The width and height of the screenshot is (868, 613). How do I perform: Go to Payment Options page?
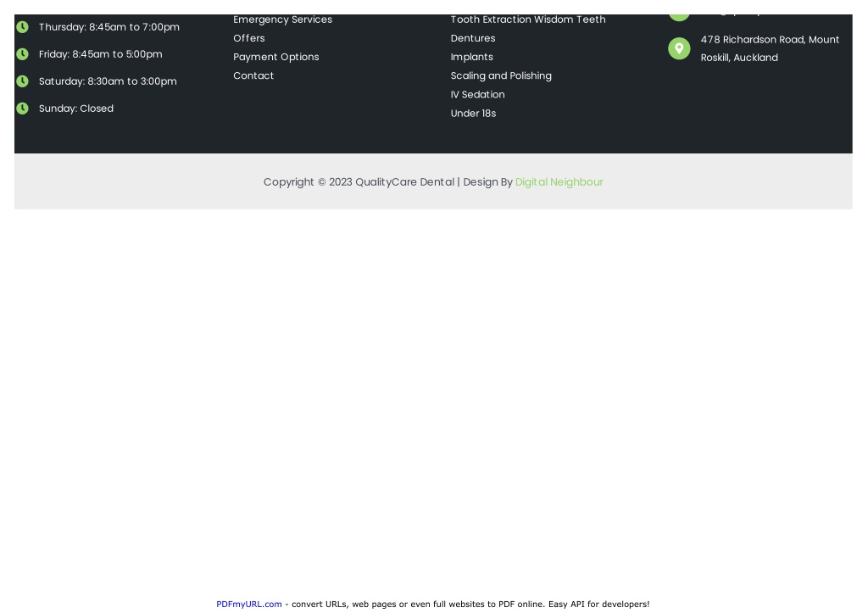[275, 57]
